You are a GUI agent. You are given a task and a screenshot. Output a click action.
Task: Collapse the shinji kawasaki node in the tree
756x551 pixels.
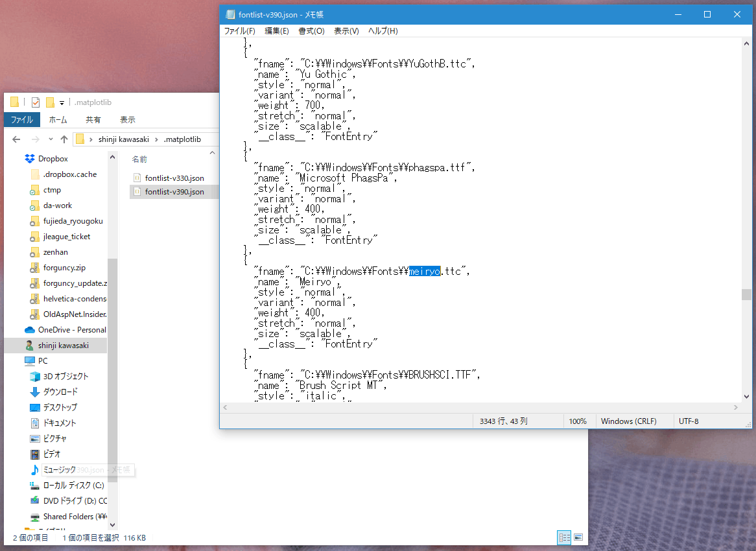(x=19, y=346)
